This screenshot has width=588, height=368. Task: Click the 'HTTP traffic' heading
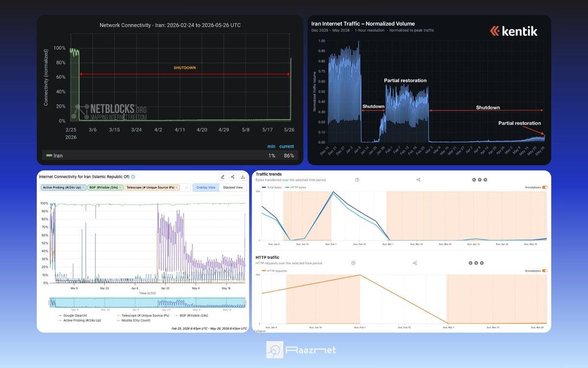coord(268,257)
